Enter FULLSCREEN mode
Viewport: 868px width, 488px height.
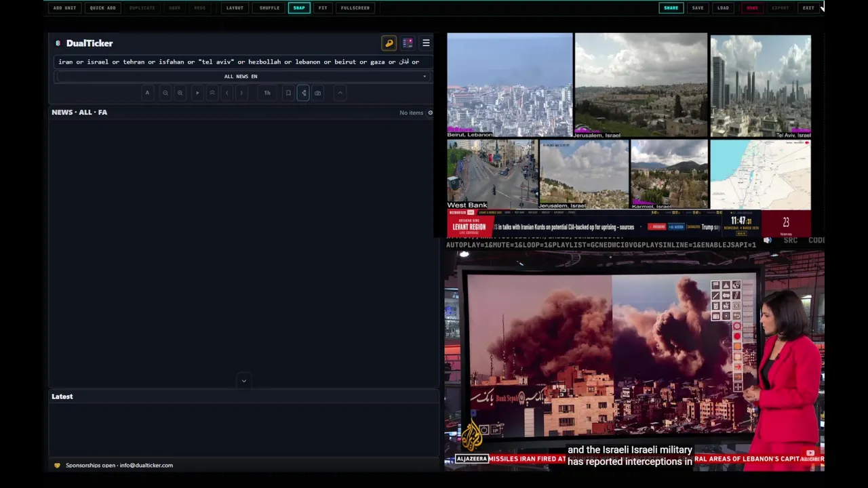[355, 8]
